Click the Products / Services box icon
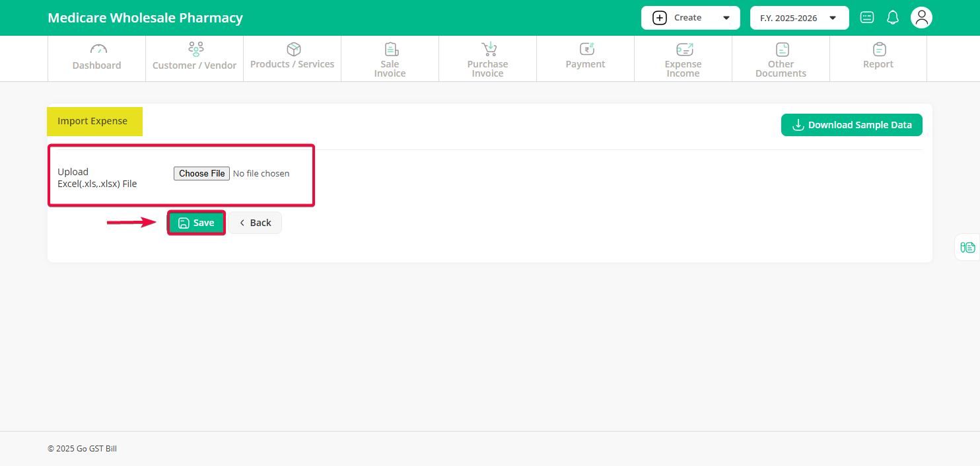The height and width of the screenshot is (466, 980). pyautogui.click(x=293, y=49)
